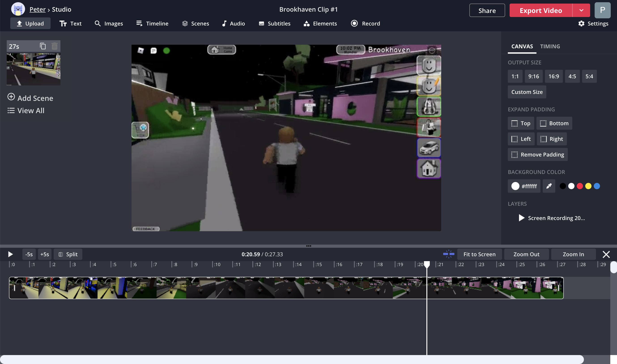617x364 pixels.
Task: Open the Subtitles panel
Action: point(274,23)
